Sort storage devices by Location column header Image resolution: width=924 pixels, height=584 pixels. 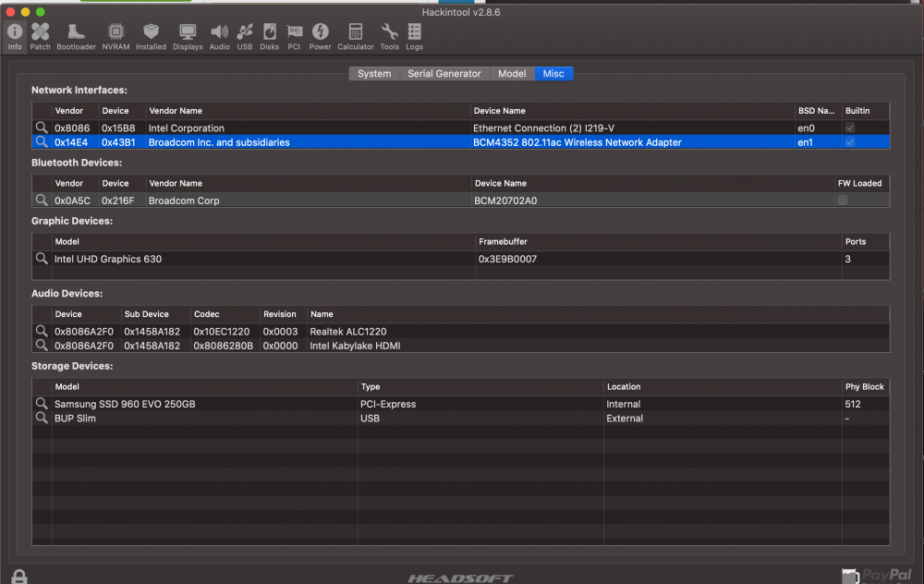coord(723,386)
